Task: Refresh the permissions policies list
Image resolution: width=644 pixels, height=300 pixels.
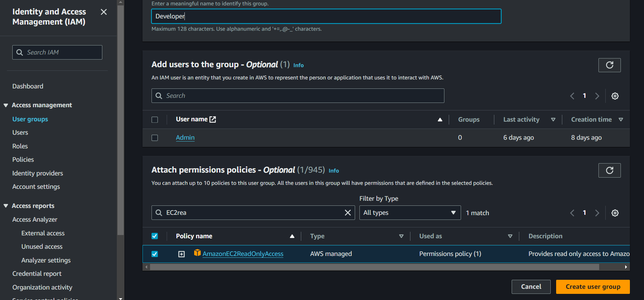Action: (609, 170)
